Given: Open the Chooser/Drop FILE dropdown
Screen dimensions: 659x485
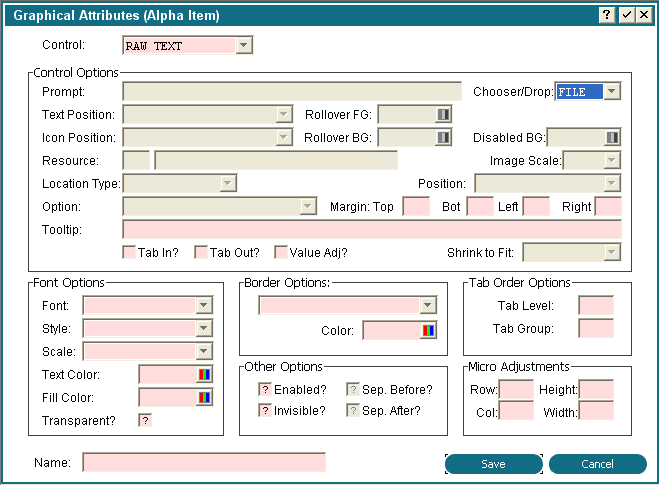Looking at the screenshot, I should [612, 92].
